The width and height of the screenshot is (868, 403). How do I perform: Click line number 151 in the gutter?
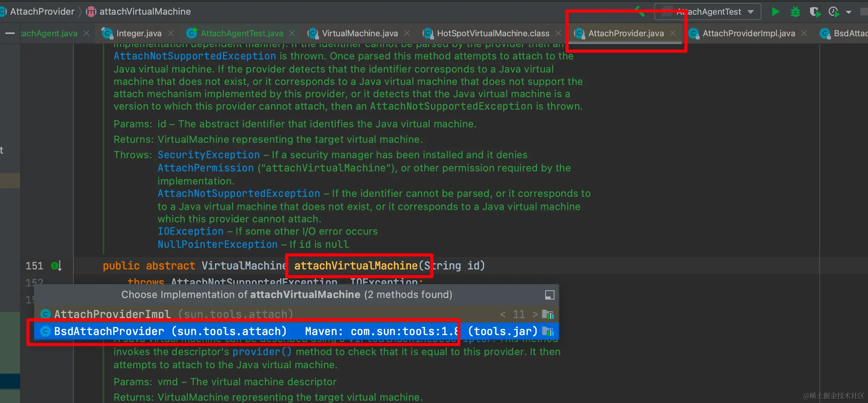[x=34, y=266]
